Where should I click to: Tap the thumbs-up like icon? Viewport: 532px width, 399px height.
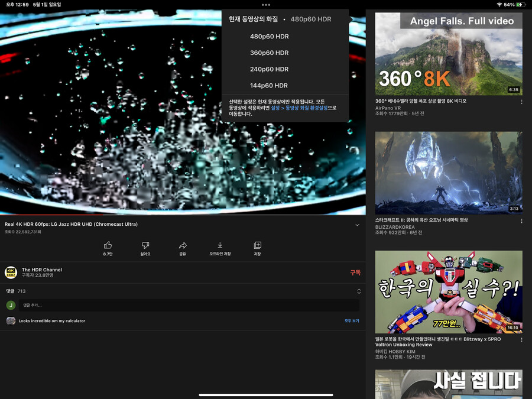click(x=108, y=245)
